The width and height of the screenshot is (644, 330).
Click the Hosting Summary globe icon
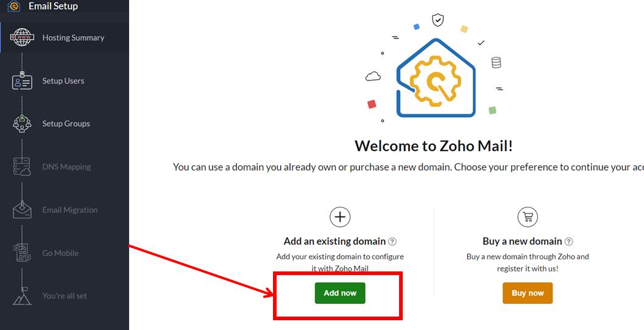point(22,38)
